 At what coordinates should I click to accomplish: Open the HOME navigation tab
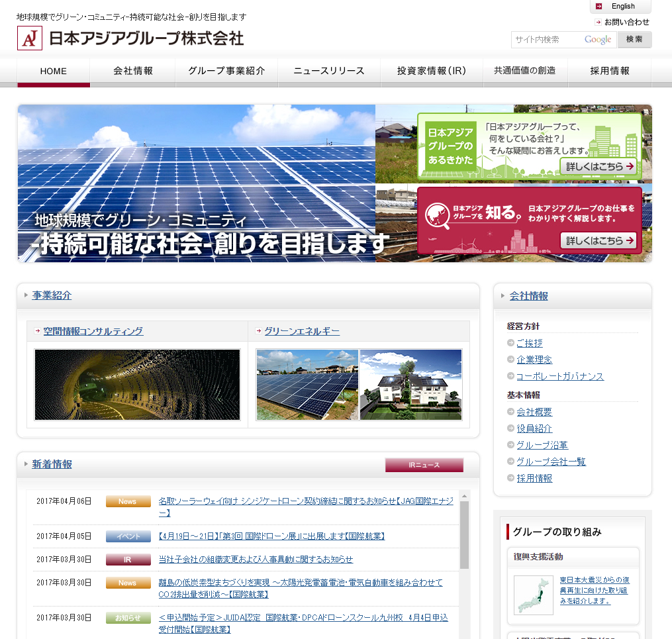click(x=54, y=72)
